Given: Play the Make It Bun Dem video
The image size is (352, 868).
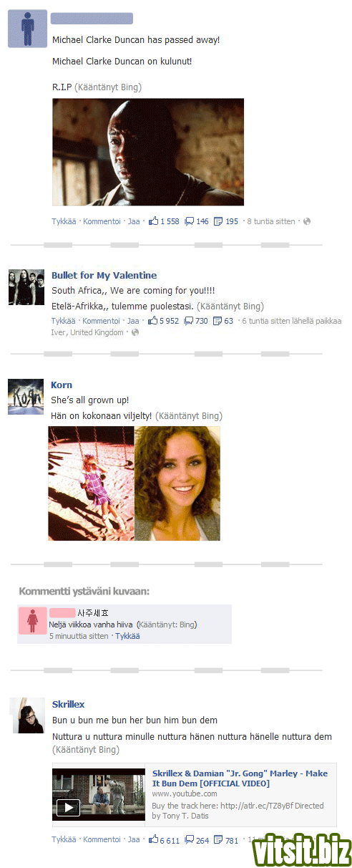Looking at the screenshot, I should (x=68, y=808).
